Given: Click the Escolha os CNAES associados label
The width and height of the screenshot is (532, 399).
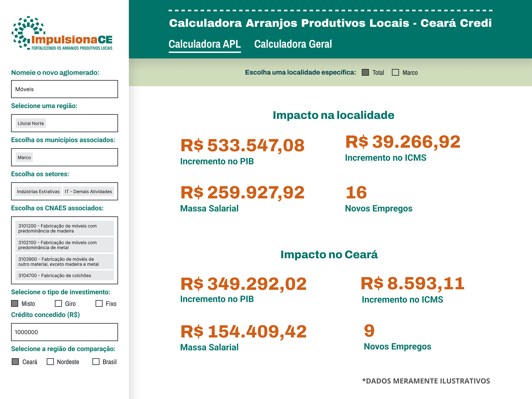Looking at the screenshot, I should pyautogui.click(x=57, y=208).
